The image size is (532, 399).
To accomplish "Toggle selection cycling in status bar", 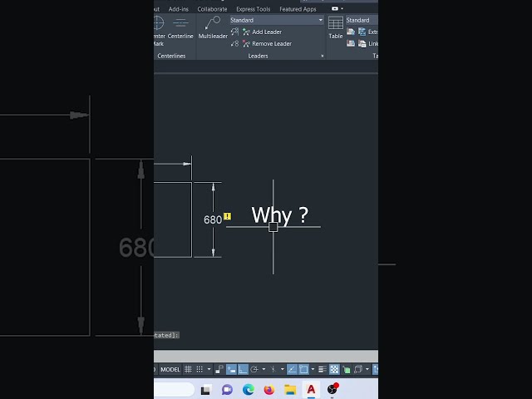I will [x=347, y=369].
